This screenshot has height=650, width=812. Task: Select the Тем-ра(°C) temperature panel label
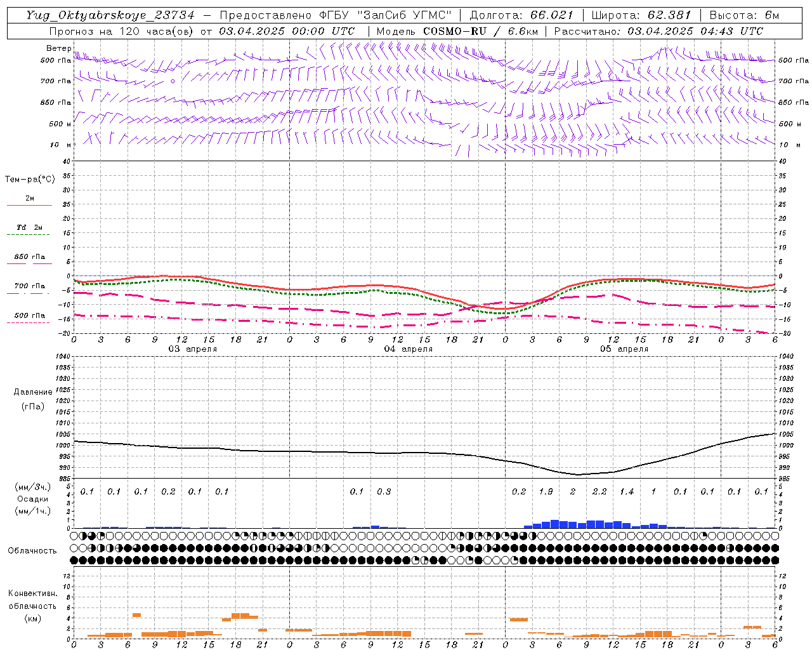[30, 180]
